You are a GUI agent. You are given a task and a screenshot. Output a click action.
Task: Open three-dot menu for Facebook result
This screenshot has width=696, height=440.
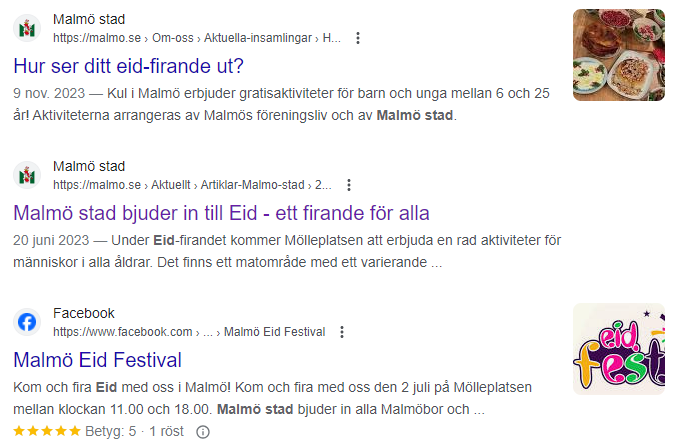(x=343, y=332)
